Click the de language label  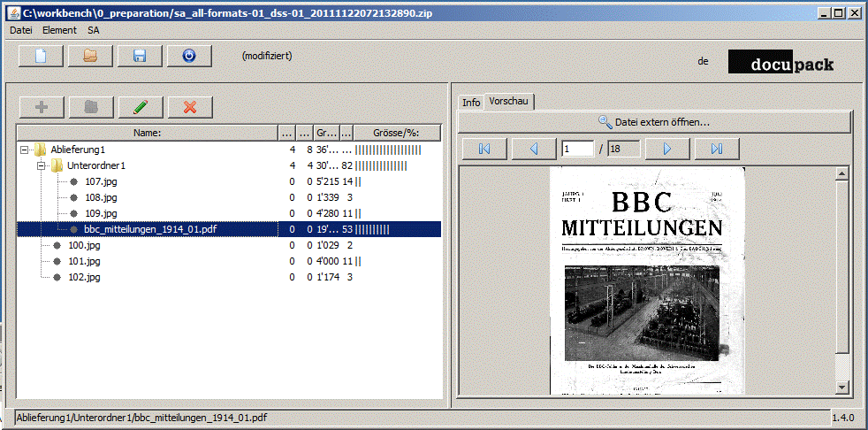(x=703, y=62)
